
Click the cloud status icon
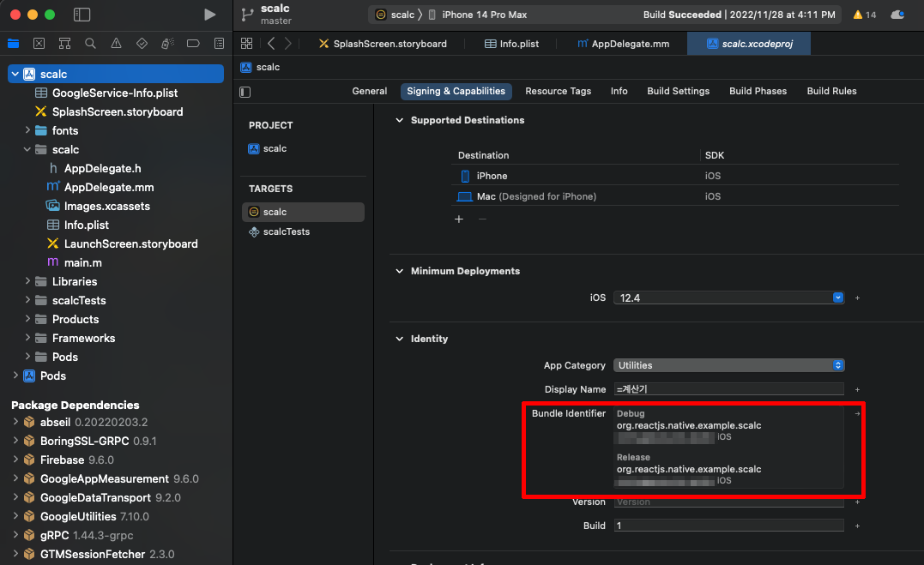click(x=897, y=15)
